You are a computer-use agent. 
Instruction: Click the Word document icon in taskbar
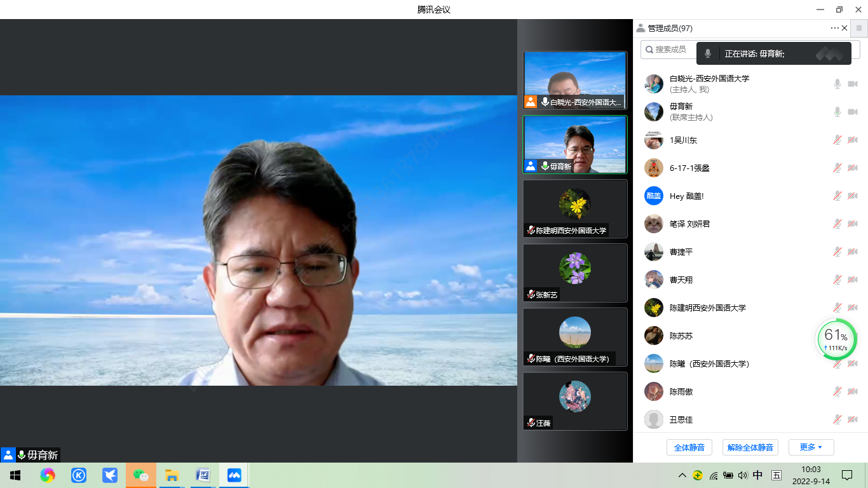[203, 475]
